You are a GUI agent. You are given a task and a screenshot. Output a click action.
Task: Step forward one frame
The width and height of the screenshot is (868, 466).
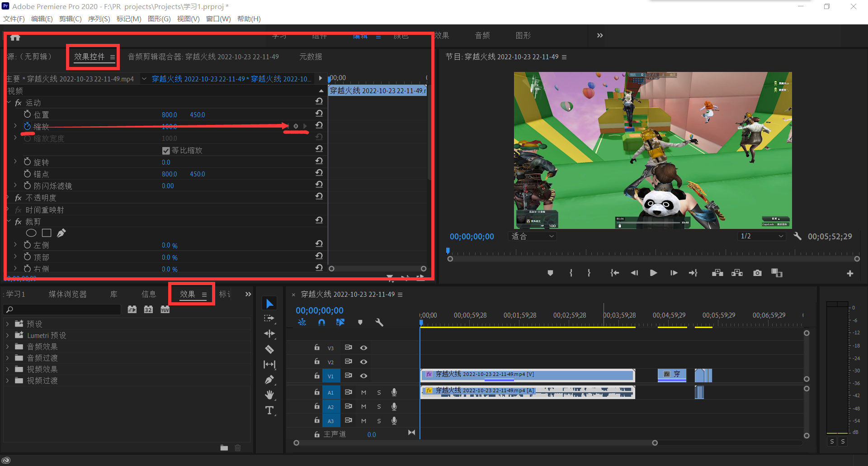(x=674, y=273)
